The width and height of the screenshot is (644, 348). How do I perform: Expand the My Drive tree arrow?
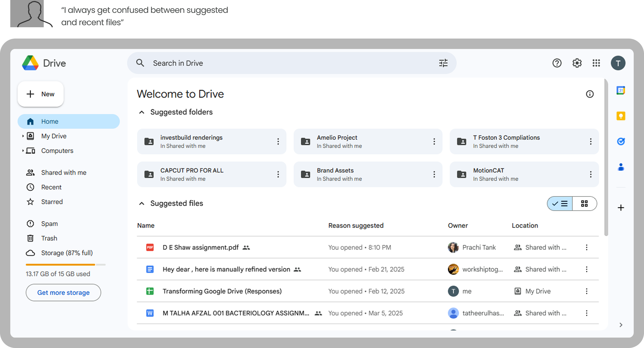click(23, 136)
